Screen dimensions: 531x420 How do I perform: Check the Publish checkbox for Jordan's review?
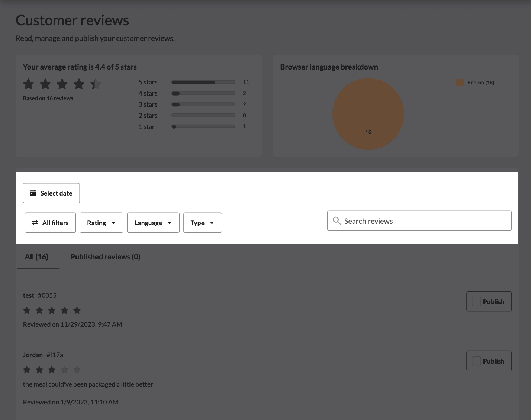coord(476,361)
